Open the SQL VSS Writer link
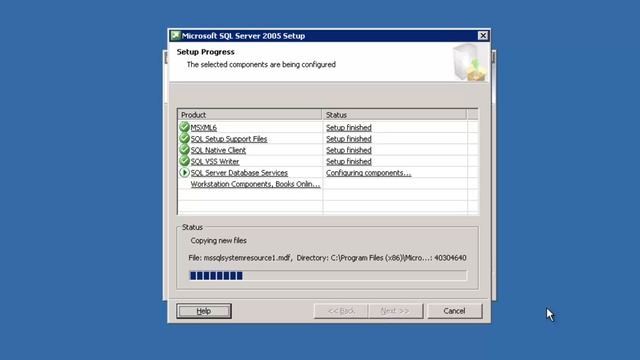This screenshot has width=640, height=360. (215, 162)
